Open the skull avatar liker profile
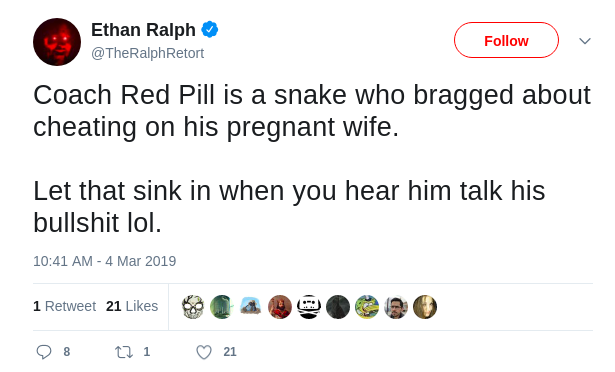Image resolution: width=615 pixels, height=372 pixels. point(193,306)
